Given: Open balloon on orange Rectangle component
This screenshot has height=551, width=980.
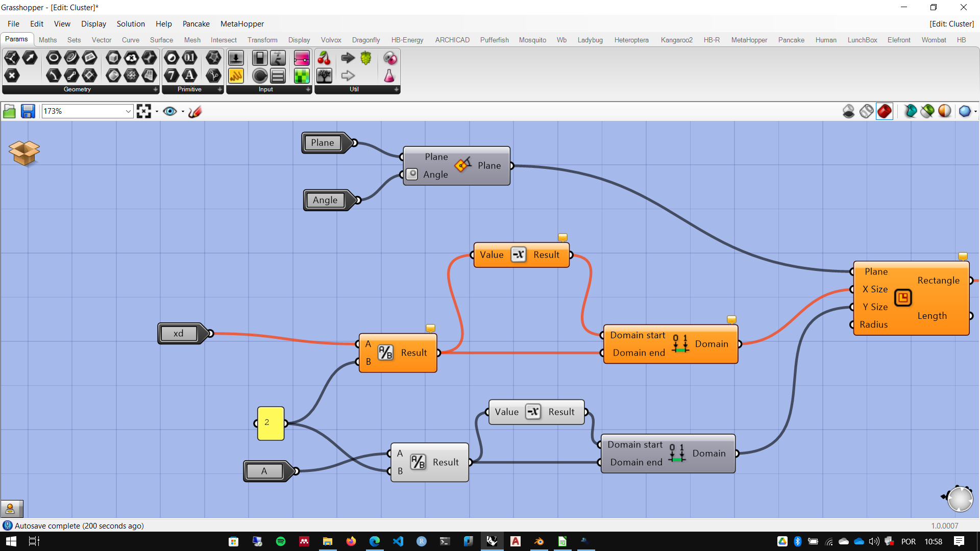Looking at the screenshot, I should click(x=963, y=256).
